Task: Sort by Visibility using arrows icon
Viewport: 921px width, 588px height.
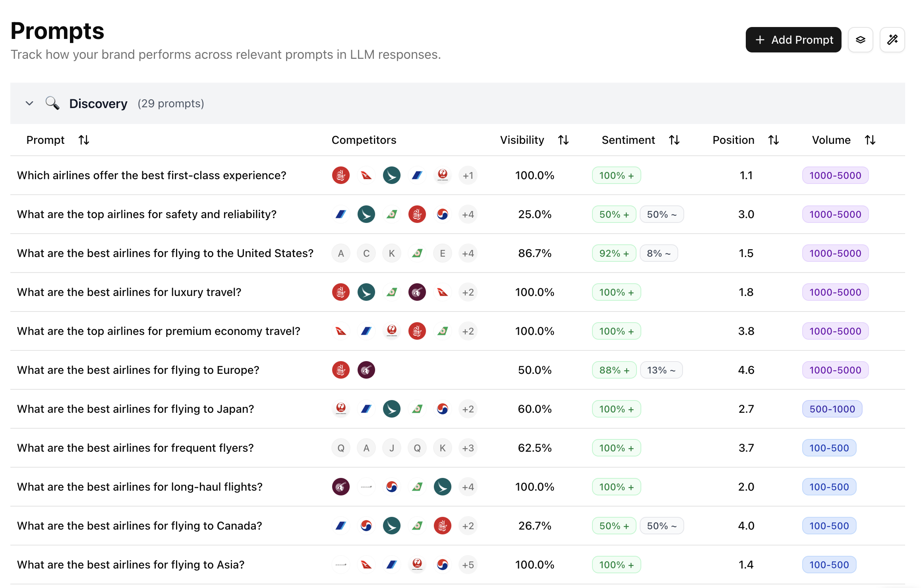Action: click(x=563, y=140)
